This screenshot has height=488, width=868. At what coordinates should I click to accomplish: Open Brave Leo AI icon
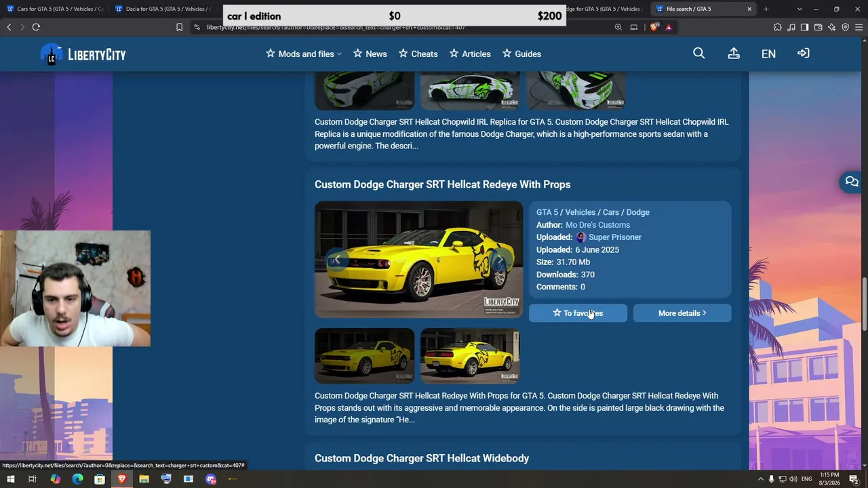point(832,27)
